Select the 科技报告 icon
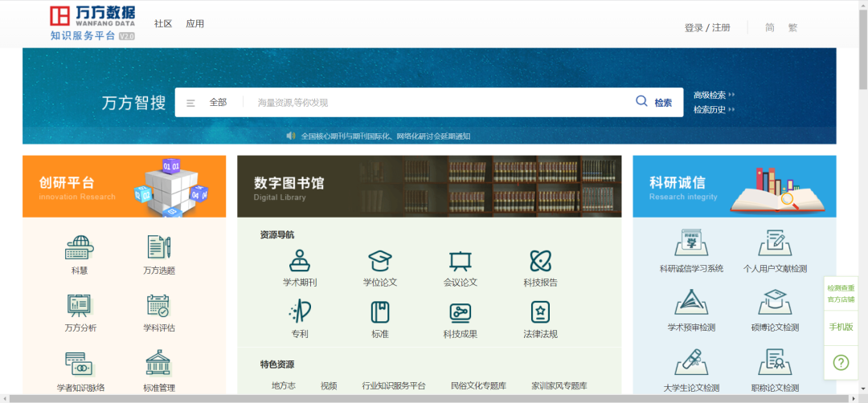868x403 pixels. click(540, 261)
